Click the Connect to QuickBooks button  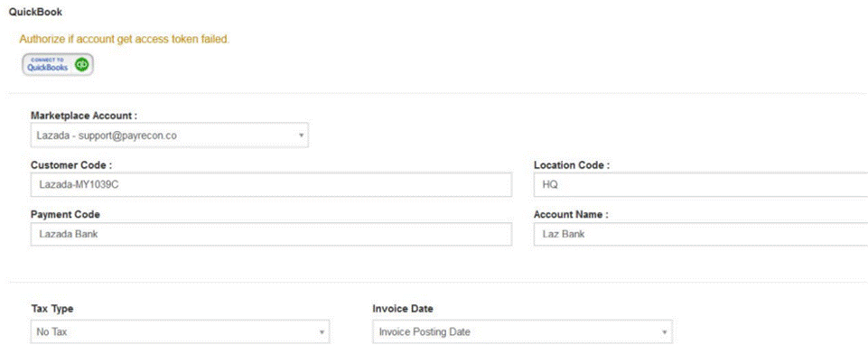58,65
